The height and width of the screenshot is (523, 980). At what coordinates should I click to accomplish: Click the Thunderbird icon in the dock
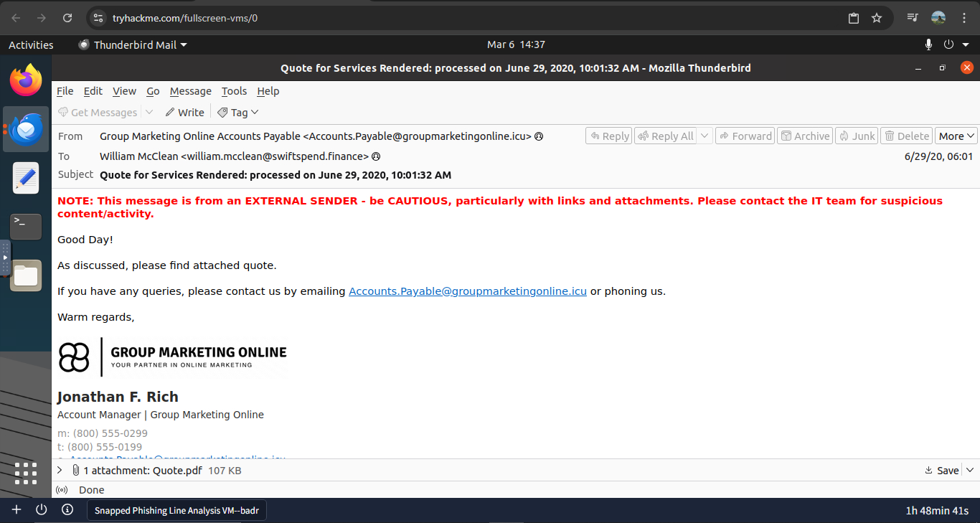point(26,129)
